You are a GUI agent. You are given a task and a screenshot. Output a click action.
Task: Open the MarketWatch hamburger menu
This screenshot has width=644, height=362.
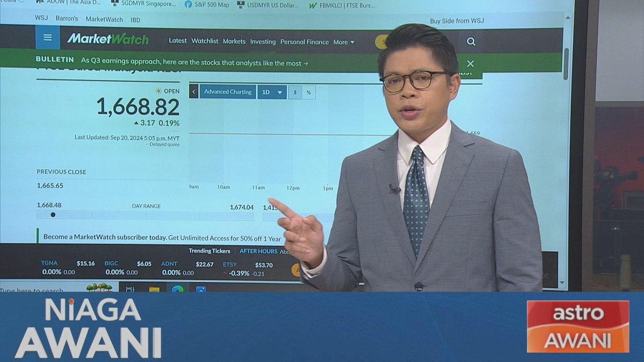pyautogui.click(x=47, y=38)
